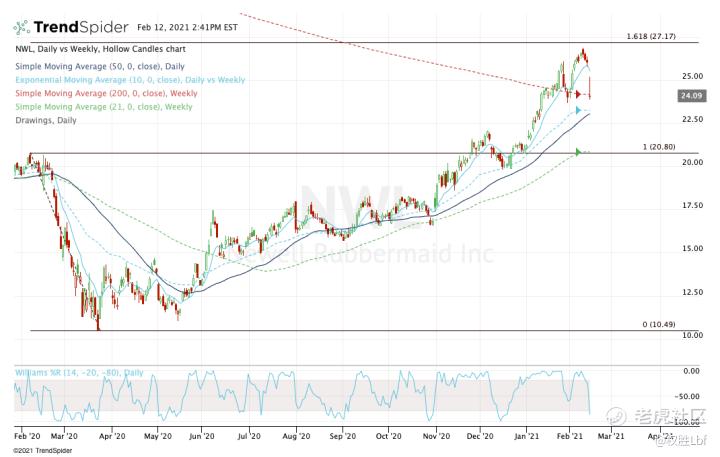The width and height of the screenshot is (720, 457).
Task: Click the Jun '20 date axis label
Action: coord(202,436)
